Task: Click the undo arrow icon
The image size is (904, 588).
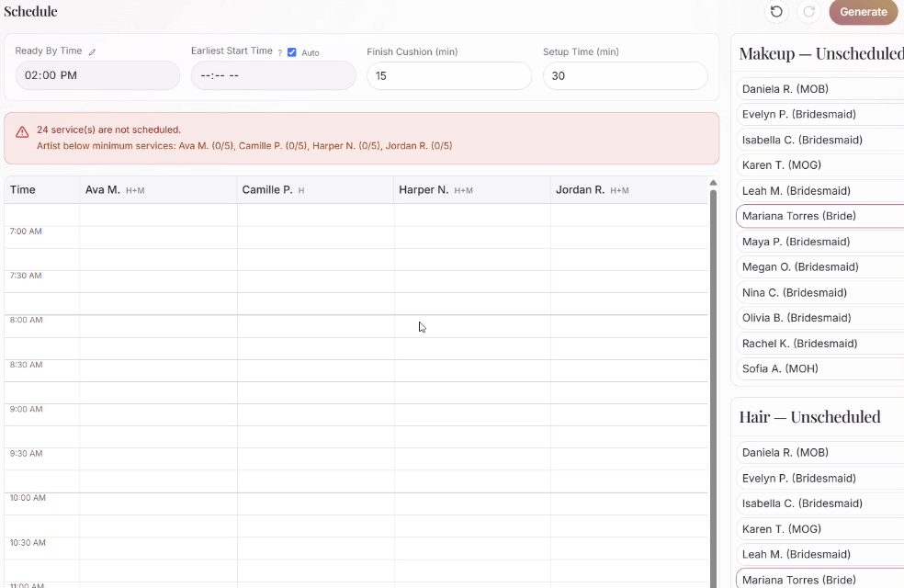Action: pos(776,12)
